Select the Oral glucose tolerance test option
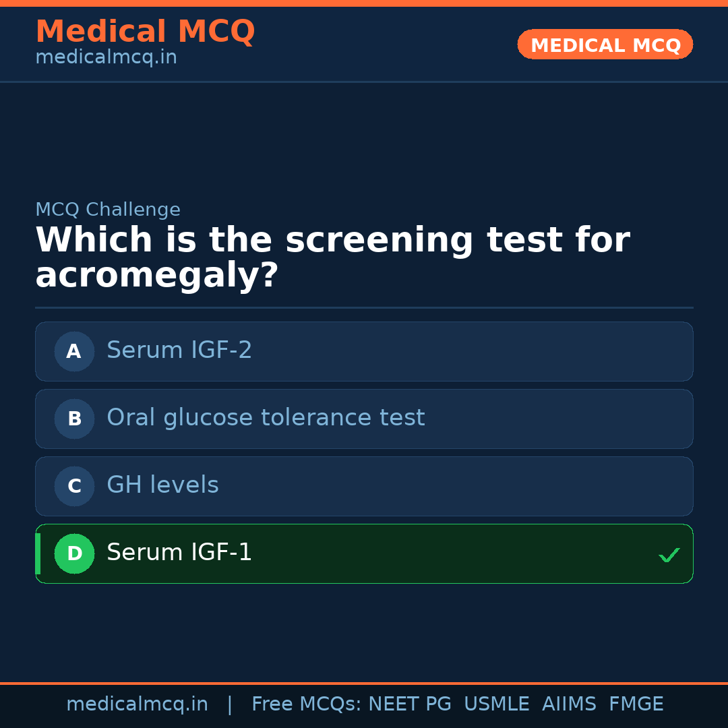The height and width of the screenshot is (728, 728). tap(364, 419)
